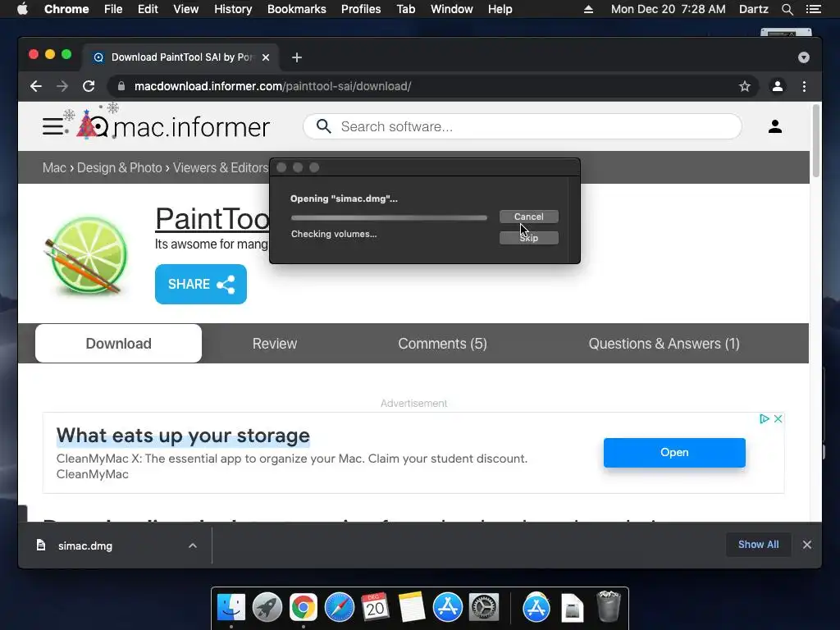Click the page vertical scrollbar
The image size is (840, 630).
(816, 141)
